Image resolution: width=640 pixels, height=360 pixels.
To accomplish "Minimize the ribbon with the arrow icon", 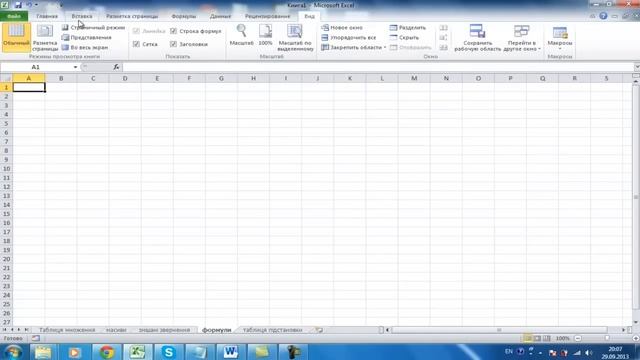I will click(592, 16).
